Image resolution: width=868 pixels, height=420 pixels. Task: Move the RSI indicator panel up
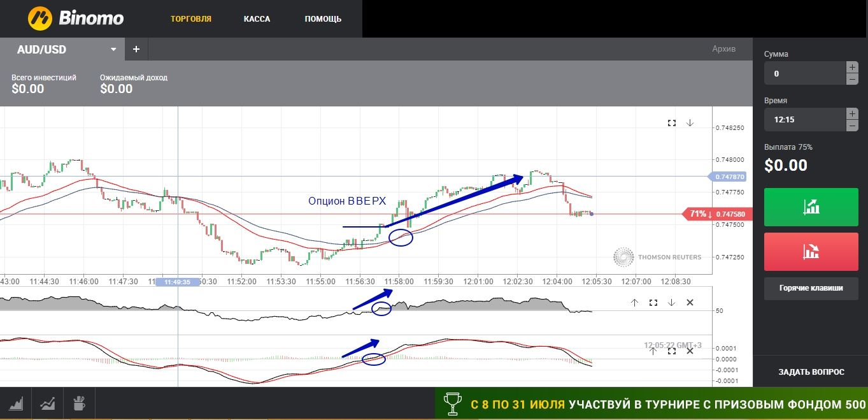pos(634,303)
